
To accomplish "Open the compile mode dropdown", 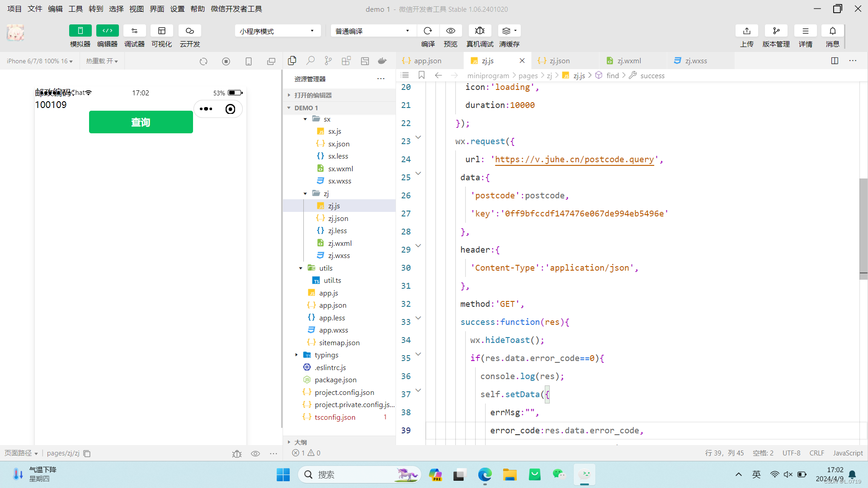I will pos(373,31).
